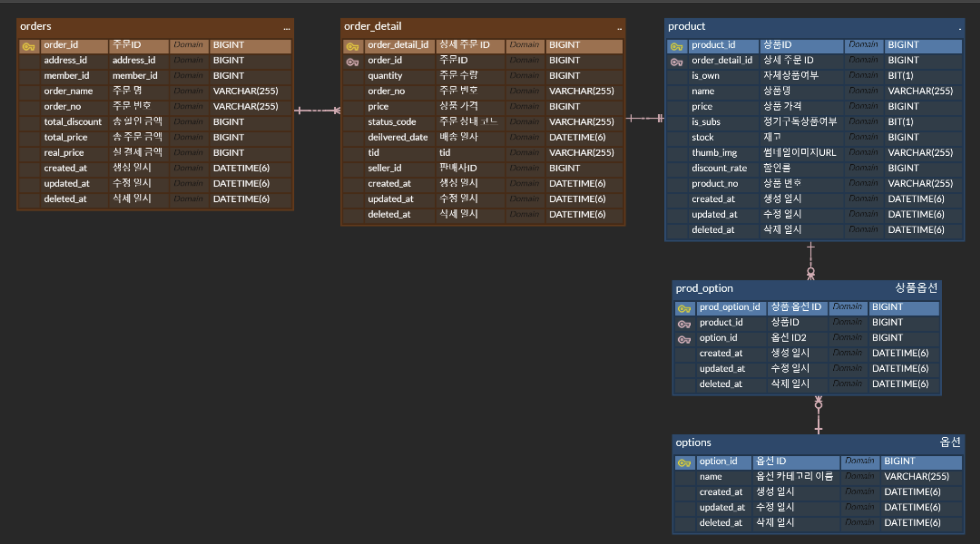This screenshot has width=980, height=544.
Task: Click the foreign key icon beside order_detail_id in product
Action: click(677, 62)
